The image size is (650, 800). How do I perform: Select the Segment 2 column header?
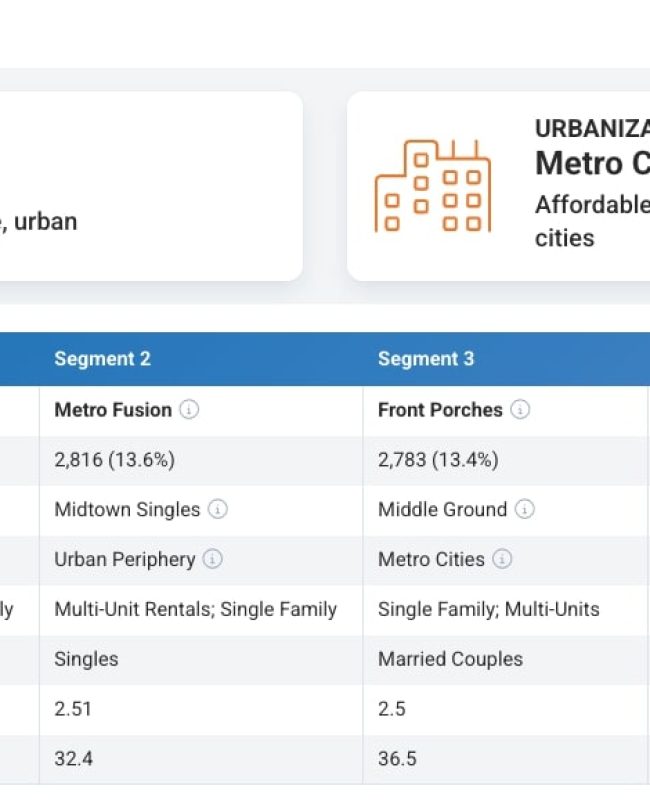click(x=102, y=359)
